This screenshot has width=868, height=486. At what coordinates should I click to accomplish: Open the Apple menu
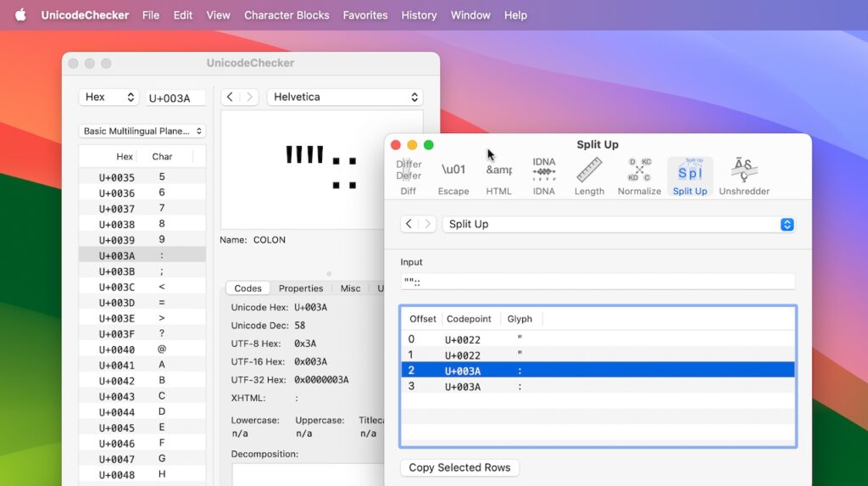[20, 15]
